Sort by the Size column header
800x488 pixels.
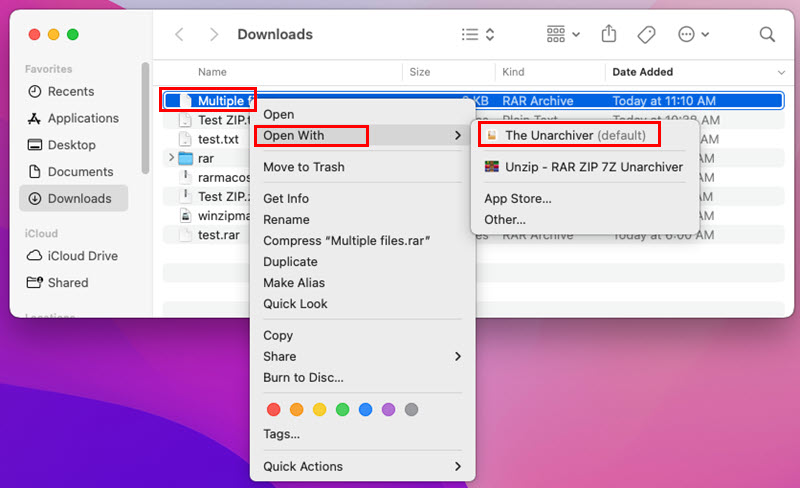pos(419,72)
